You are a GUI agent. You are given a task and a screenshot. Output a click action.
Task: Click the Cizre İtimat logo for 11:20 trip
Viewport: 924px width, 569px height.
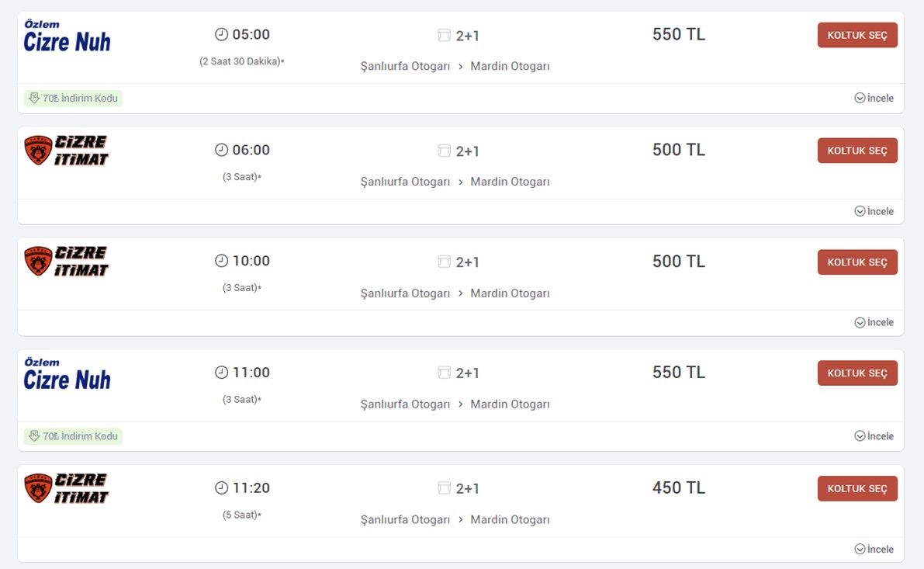tap(67, 488)
